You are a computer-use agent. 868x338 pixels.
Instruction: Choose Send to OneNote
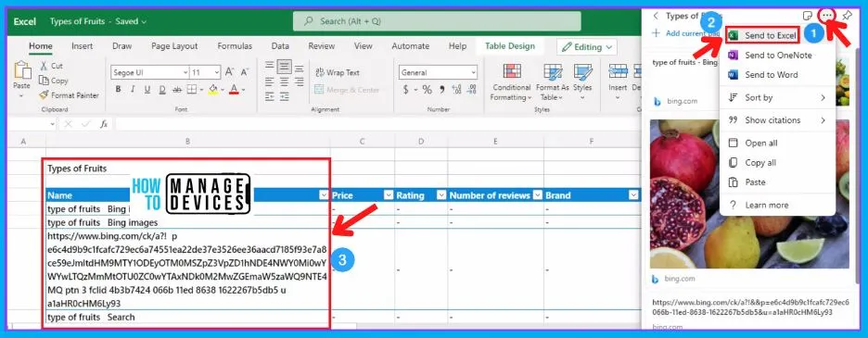[x=777, y=56]
